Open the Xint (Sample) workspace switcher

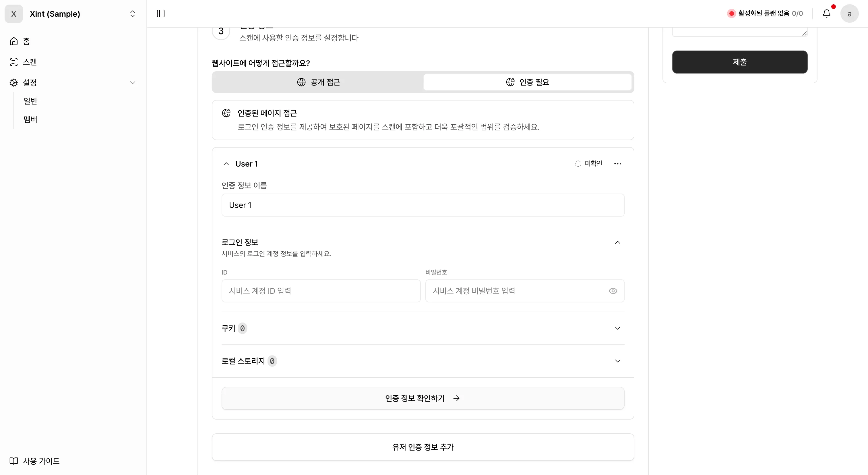pos(132,14)
